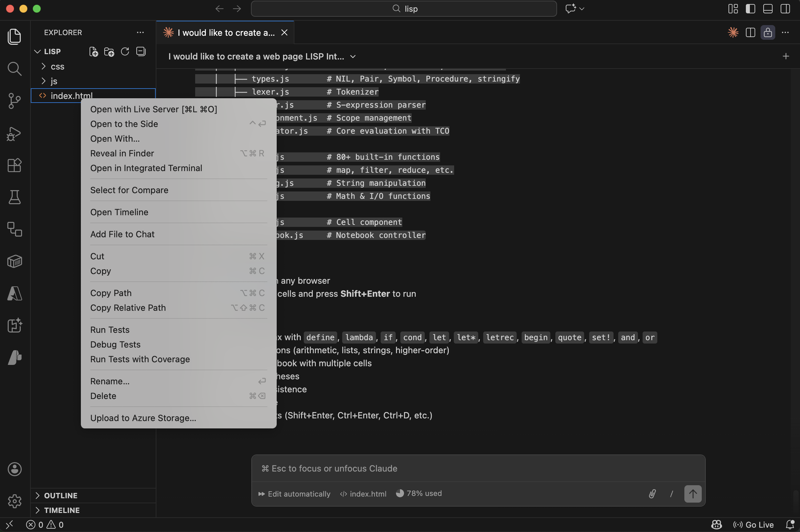Toggle the primary sidebar visibility
Screen dimensions: 800x532
click(x=751, y=8)
